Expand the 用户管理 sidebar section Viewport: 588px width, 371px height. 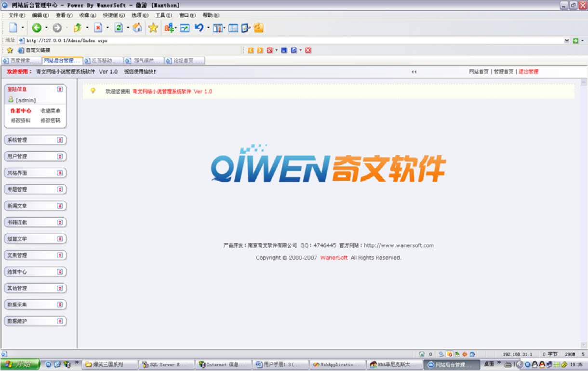[60, 157]
